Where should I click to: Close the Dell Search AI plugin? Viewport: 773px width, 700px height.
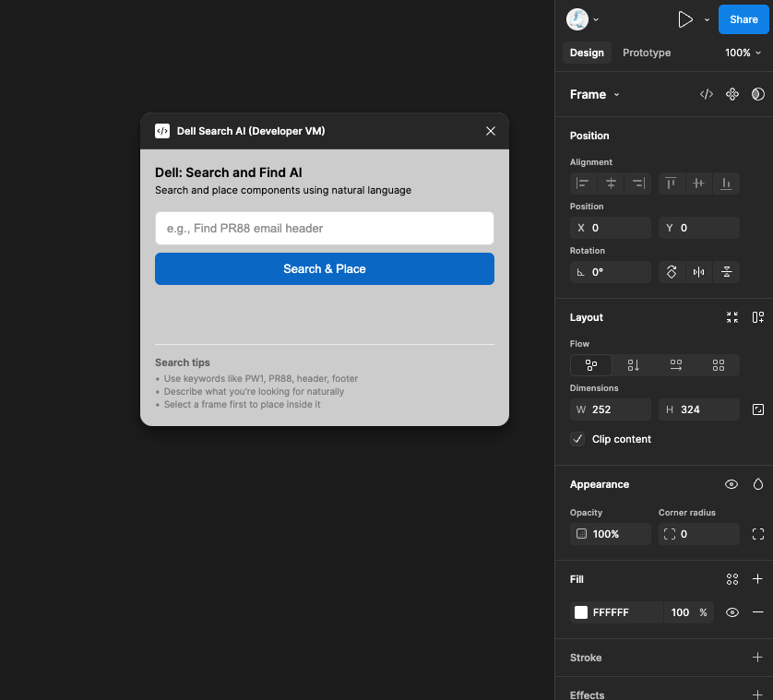click(x=491, y=131)
